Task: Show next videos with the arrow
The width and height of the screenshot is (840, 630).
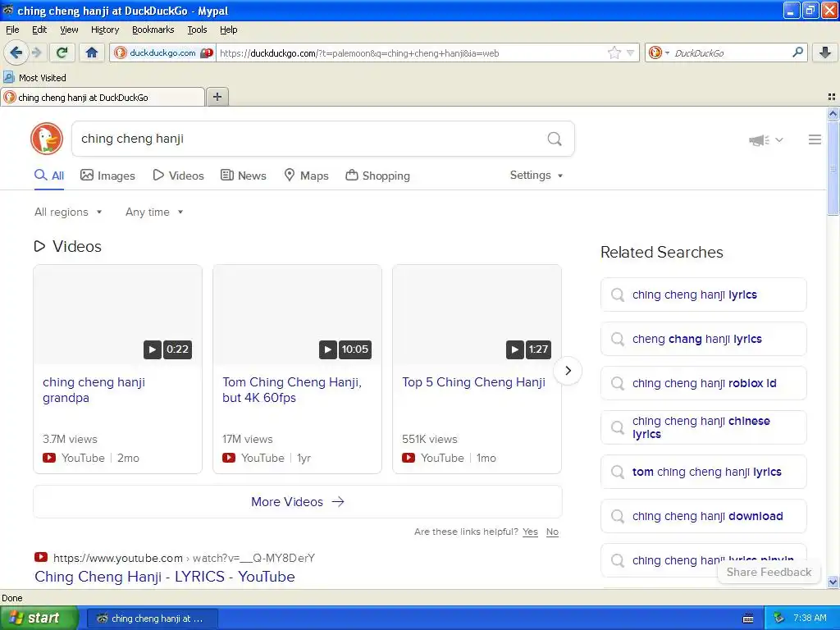Action: coord(568,371)
